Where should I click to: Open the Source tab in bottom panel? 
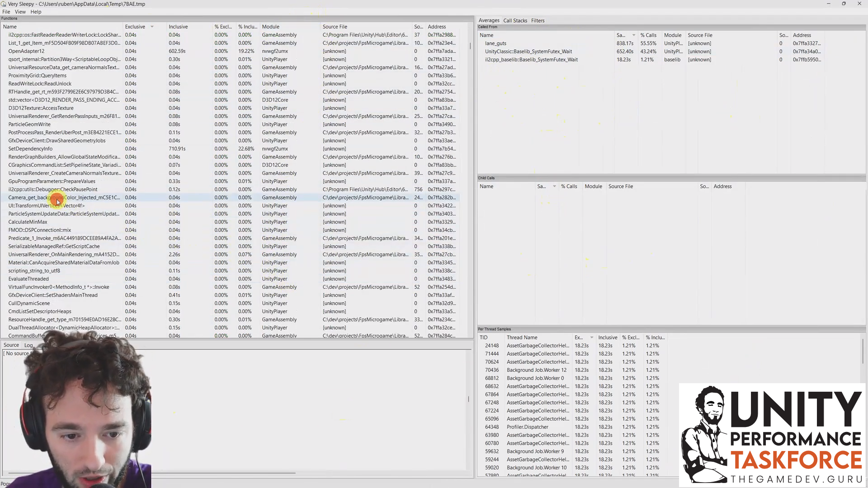[11, 345]
